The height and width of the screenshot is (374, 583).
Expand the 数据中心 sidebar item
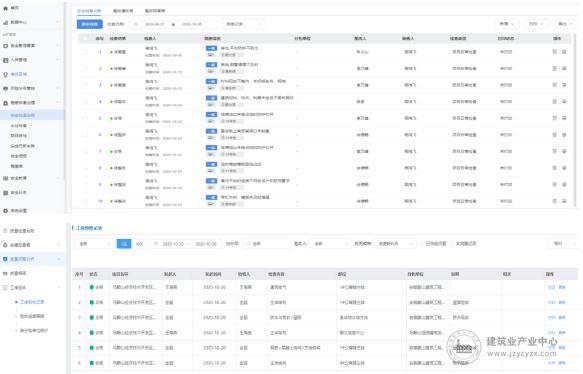[x=58, y=22]
